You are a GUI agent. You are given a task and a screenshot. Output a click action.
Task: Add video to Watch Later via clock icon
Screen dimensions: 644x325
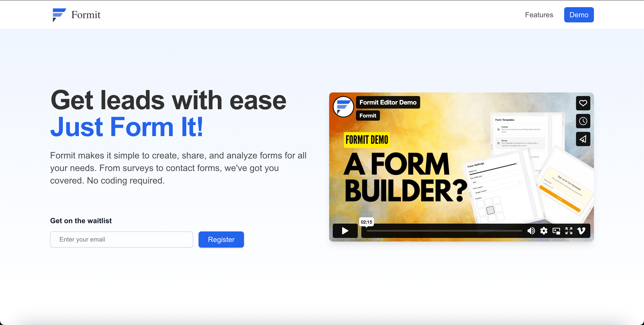tap(583, 121)
